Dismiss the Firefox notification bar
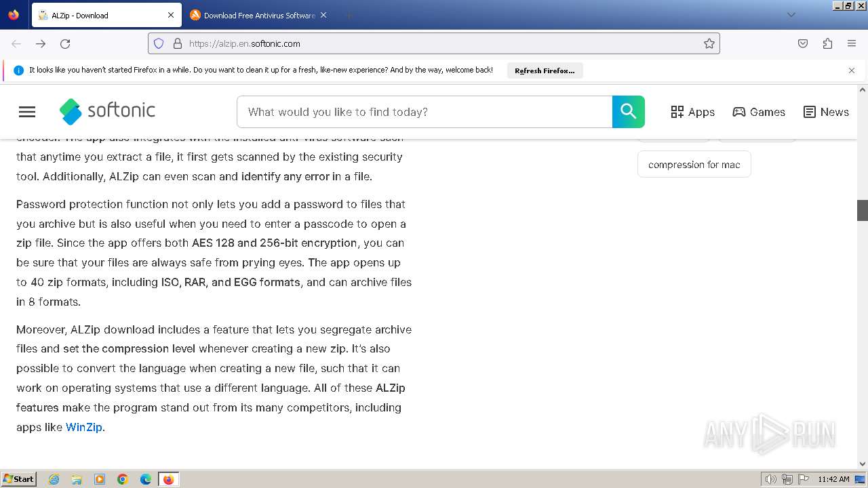This screenshot has width=868, height=488. pyautogui.click(x=852, y=70)
